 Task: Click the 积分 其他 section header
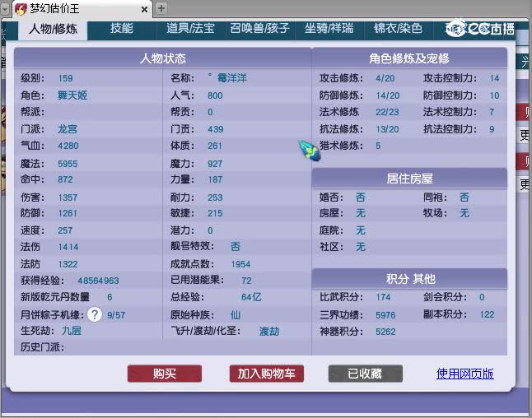(x=409, y=279)
